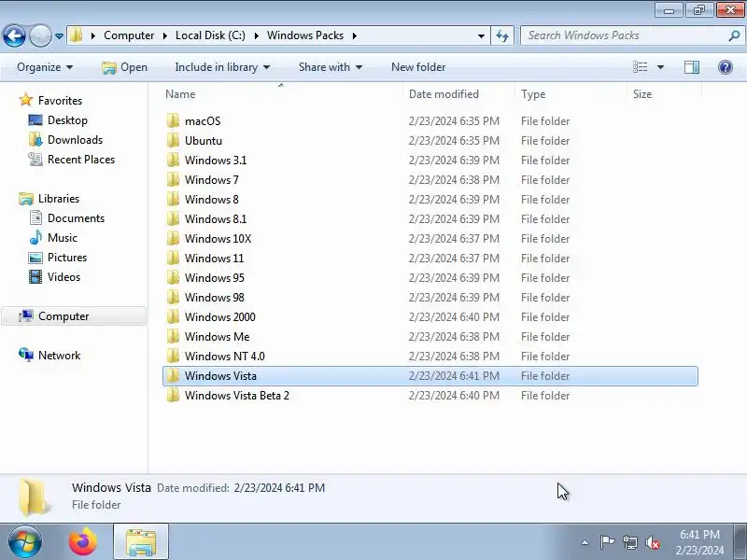Click the highlighted Windows Vista folder name
The image size is (747, 560).
click(220, 376)
